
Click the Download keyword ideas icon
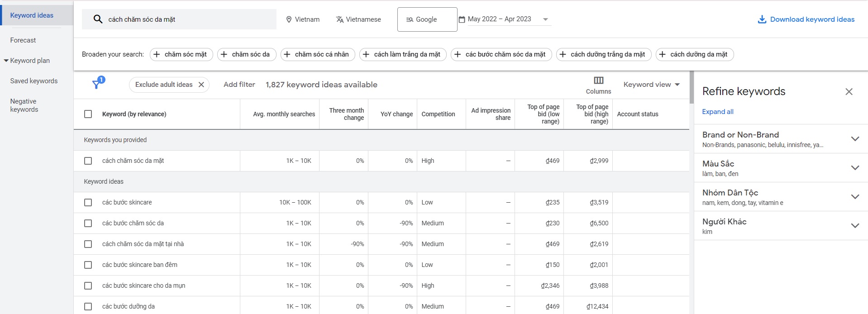coord(762,19)
